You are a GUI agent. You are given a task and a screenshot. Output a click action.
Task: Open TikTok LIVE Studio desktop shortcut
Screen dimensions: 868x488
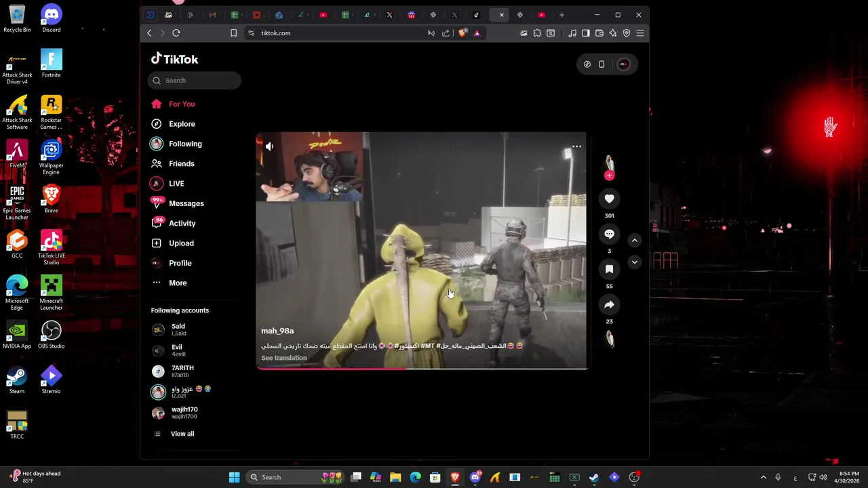click(51, 247)
